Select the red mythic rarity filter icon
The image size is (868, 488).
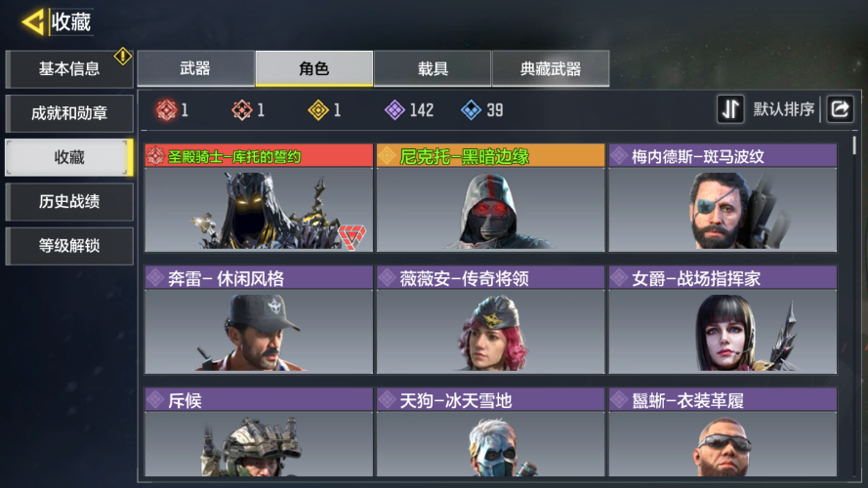167,110
